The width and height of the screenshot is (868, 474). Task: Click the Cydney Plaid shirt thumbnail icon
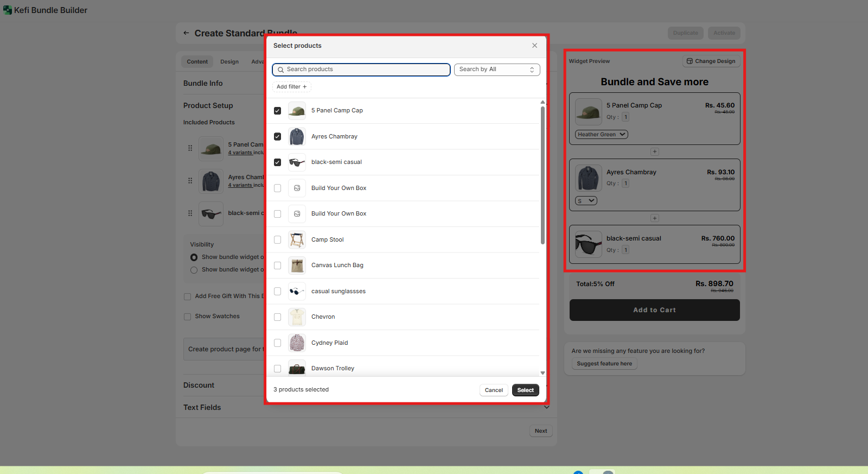(297, 343)
